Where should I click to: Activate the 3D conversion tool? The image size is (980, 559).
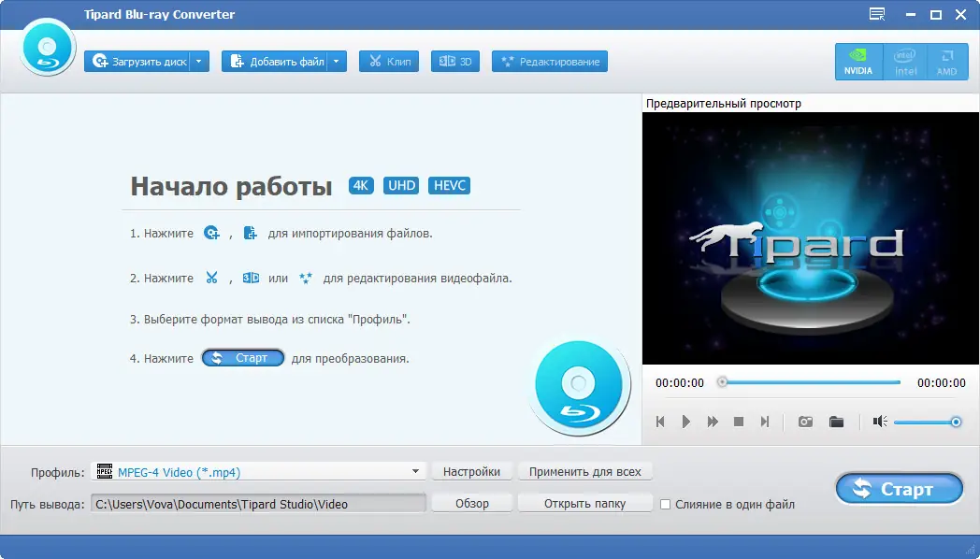[x=454, y=60]
